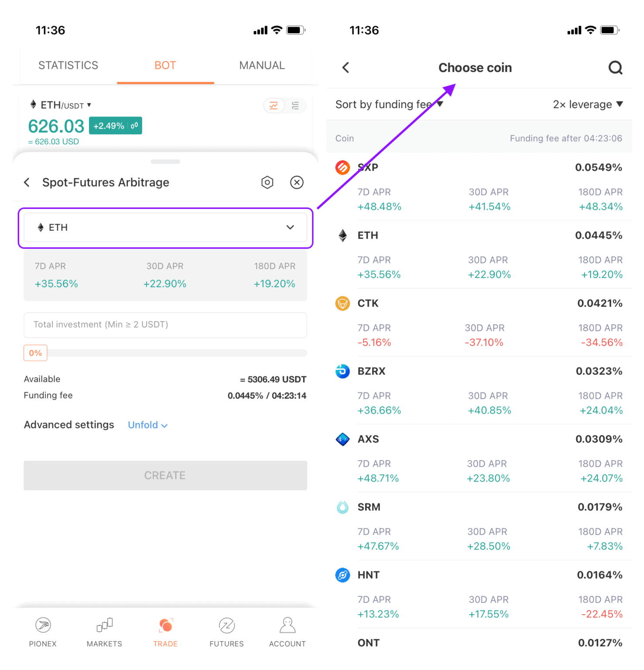This screenshot has width=644, height=670.
Task: Click left panel 180D APR +19.20% value
Action: [274, 284]
